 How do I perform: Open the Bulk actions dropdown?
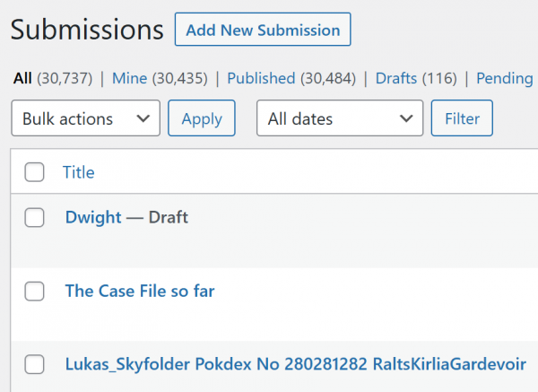pos(85,118)
